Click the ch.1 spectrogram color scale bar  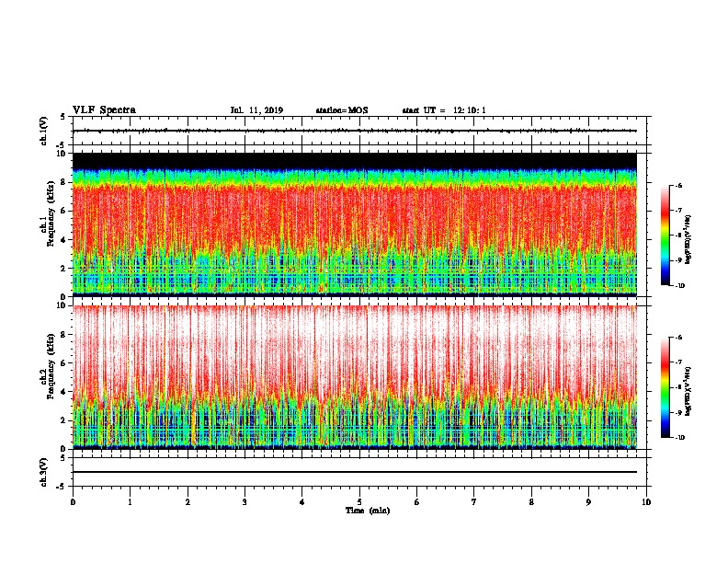[665, 236]
